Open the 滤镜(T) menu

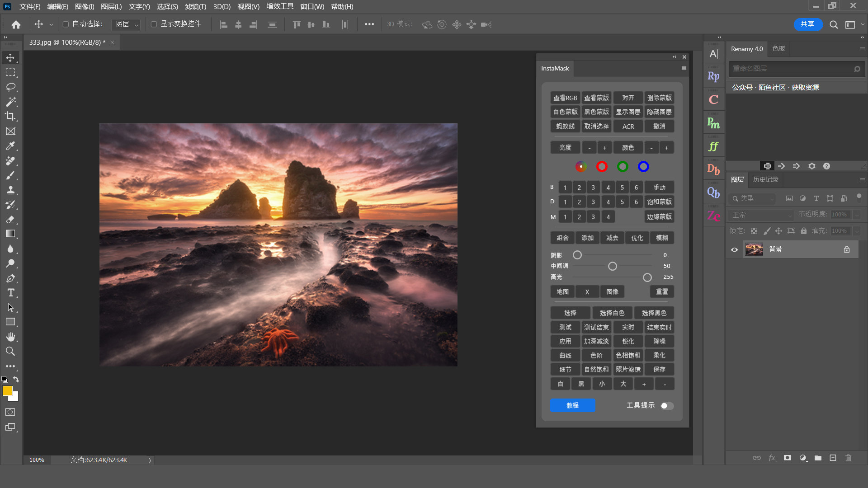click(195, 7)
